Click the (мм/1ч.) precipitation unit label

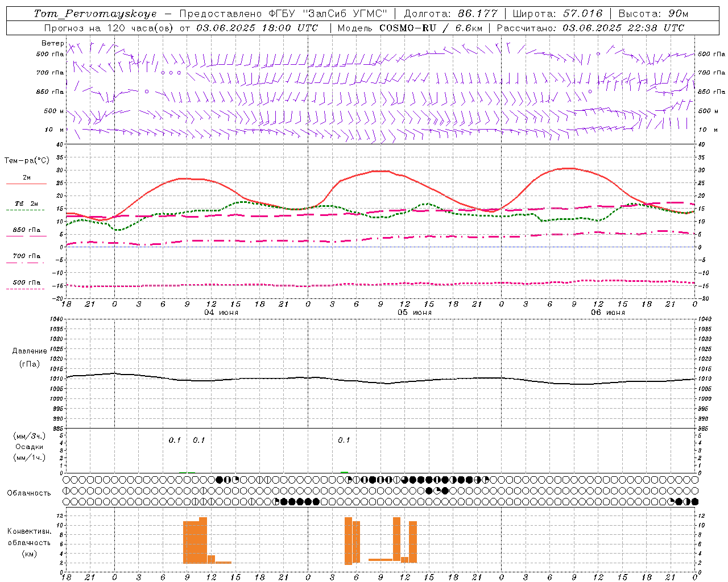[x=30, y=458]
